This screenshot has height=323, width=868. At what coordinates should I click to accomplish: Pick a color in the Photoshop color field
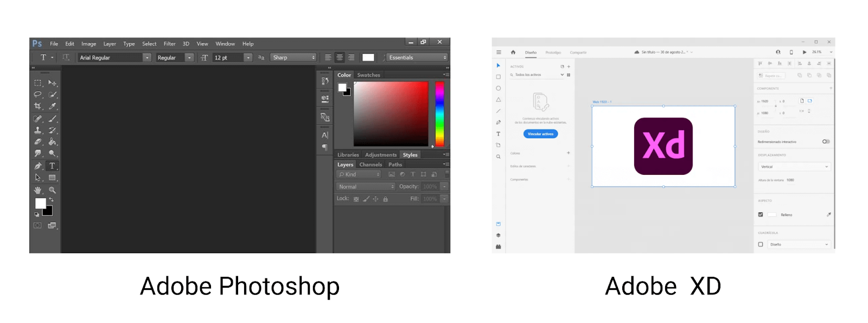coord(391,114)
